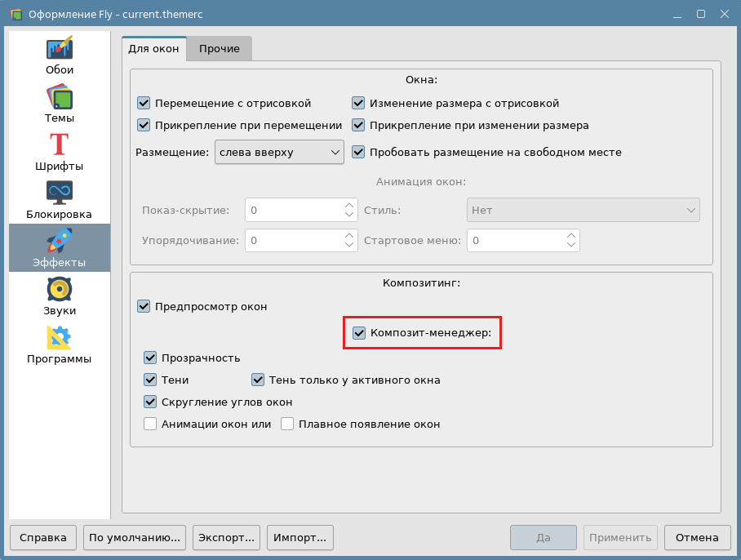
Task: Click the Отмена button
Action: (697, 538)
